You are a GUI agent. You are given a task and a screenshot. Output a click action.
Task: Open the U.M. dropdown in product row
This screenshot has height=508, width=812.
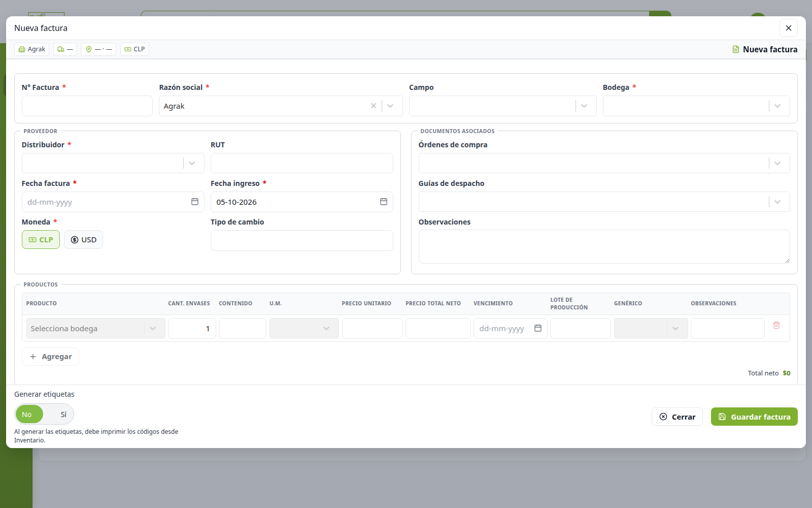(304, 328)
